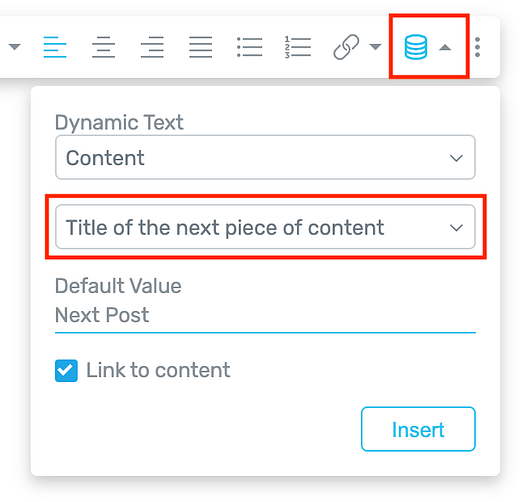
Task: Collapse dynamic text panel with up arrow
Action: tap(445, 47)
